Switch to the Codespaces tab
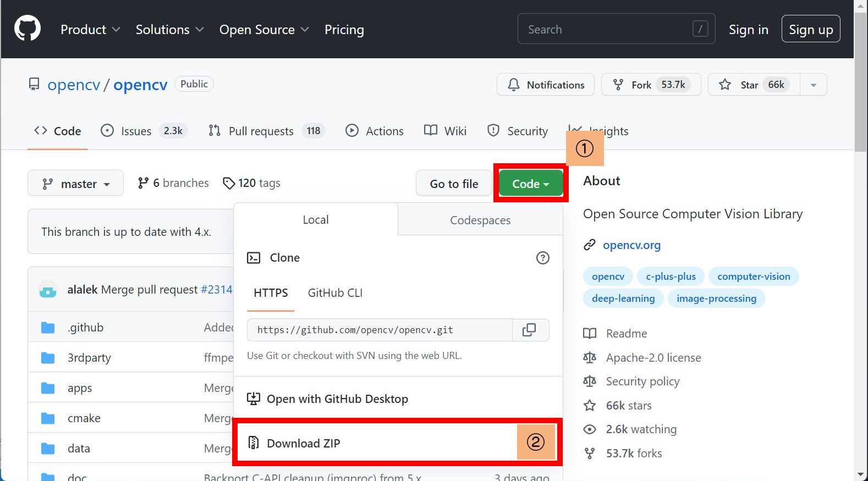The width and height of the screenshot is (868, 481). pos(480,220)
